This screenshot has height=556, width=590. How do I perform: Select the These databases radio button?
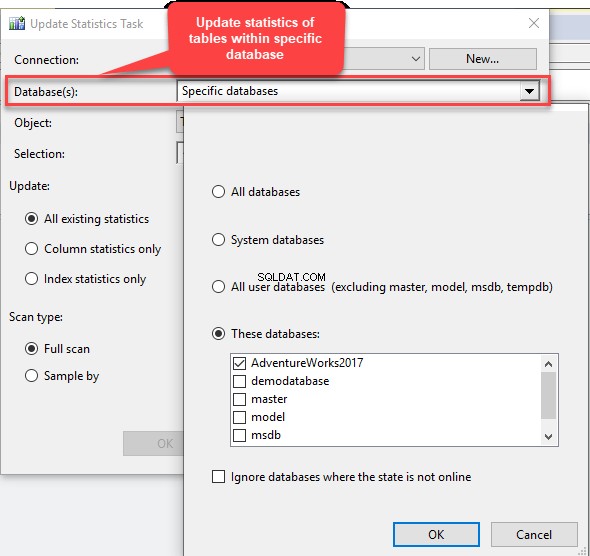click(218, 334)
